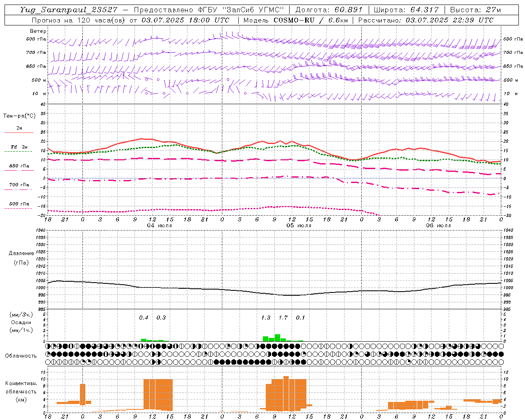
Task: Click the Прогноз на 120 часа(ов) text
Action: (79, 20)
